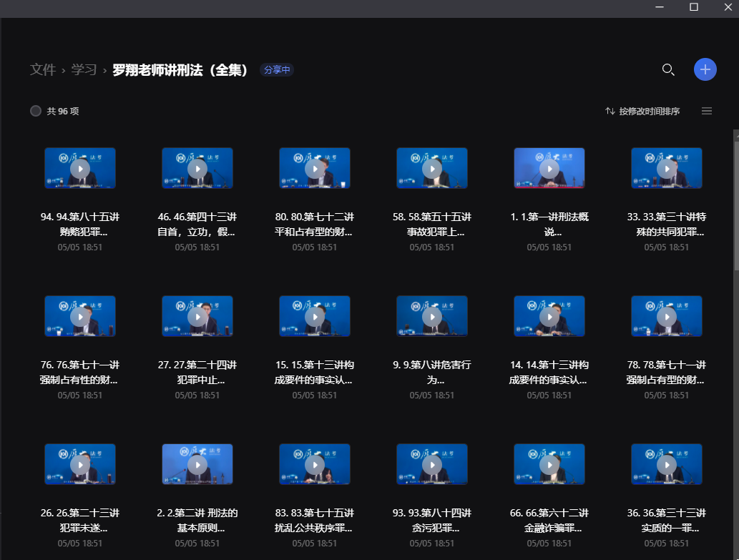
Task: Switch layout using the list view icon
Action: 707,111
